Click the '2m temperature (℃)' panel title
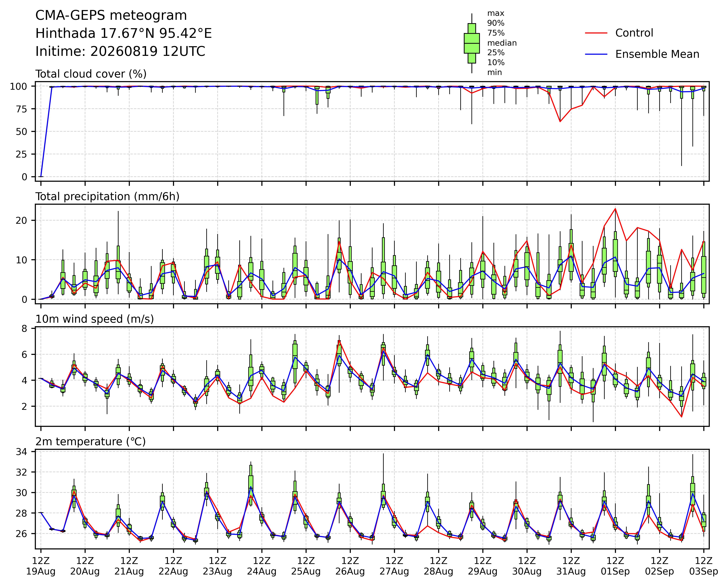Screen dimensions: 728x586 pos(90,442)
